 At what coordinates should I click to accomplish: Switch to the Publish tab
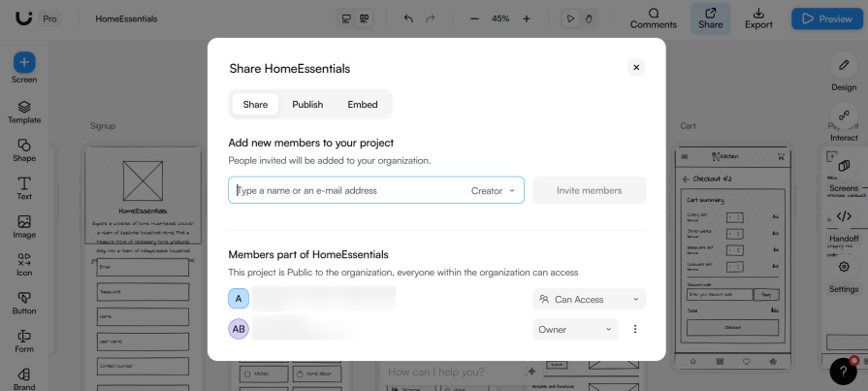pyautogui.click(x=307, y=105)
